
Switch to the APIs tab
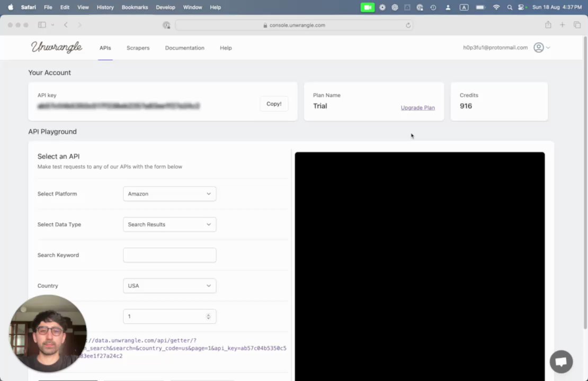[105, 48]
